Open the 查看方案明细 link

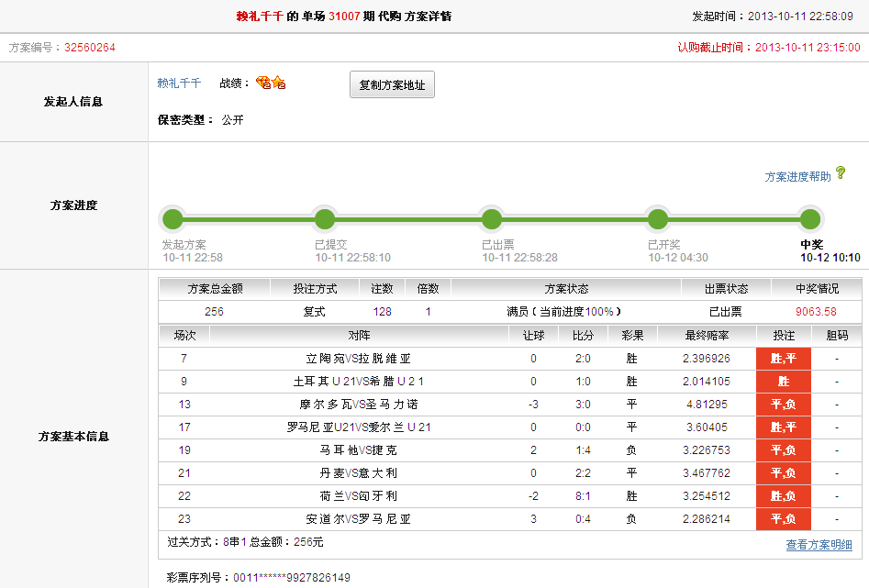tap(819, 545)
